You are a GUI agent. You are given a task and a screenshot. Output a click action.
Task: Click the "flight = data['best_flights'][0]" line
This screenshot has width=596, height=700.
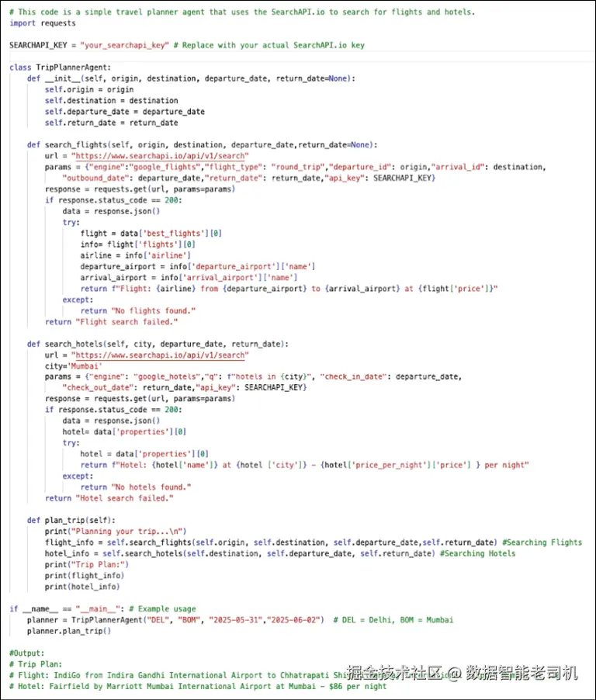pyautogui.click(x=151, y=233)
